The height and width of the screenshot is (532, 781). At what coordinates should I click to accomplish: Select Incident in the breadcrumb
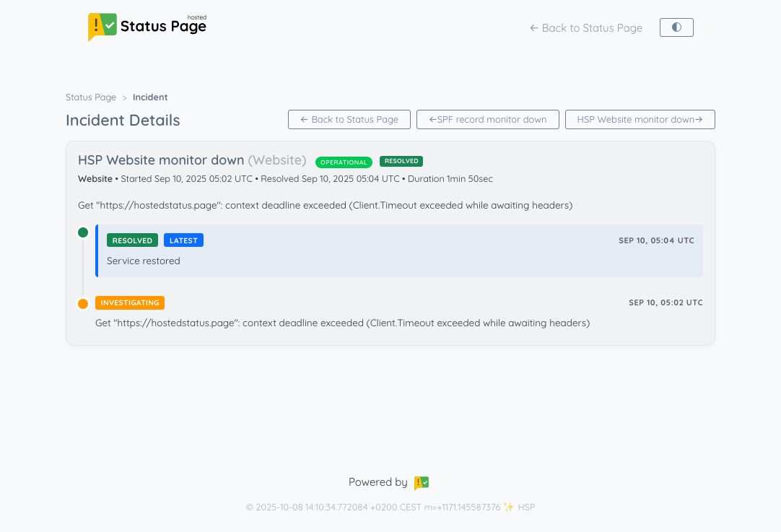coord(150,97)
